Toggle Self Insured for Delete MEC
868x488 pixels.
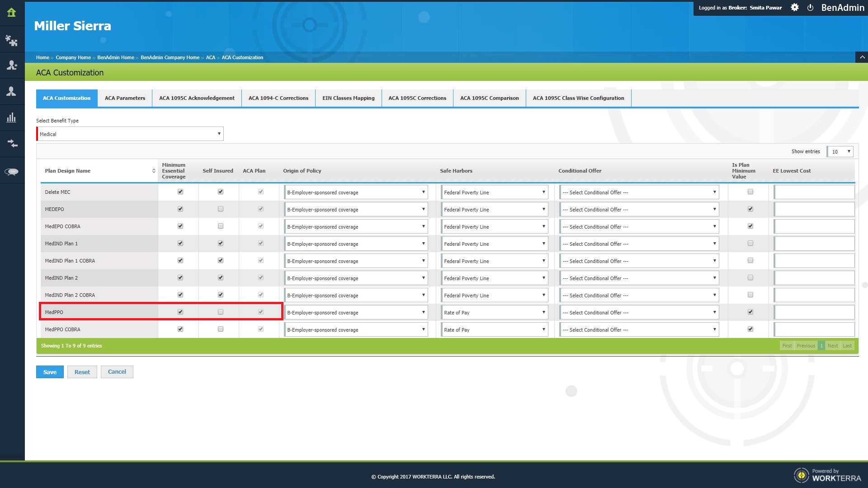(221, 192)
